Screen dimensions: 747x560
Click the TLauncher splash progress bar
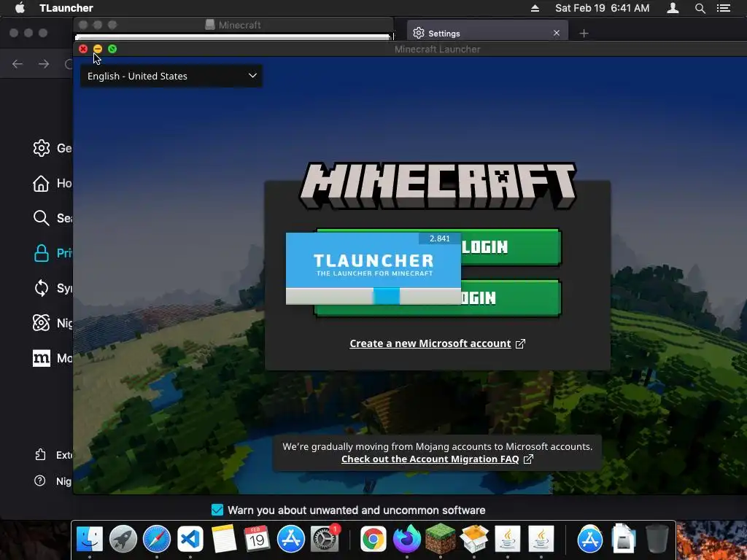373,296
